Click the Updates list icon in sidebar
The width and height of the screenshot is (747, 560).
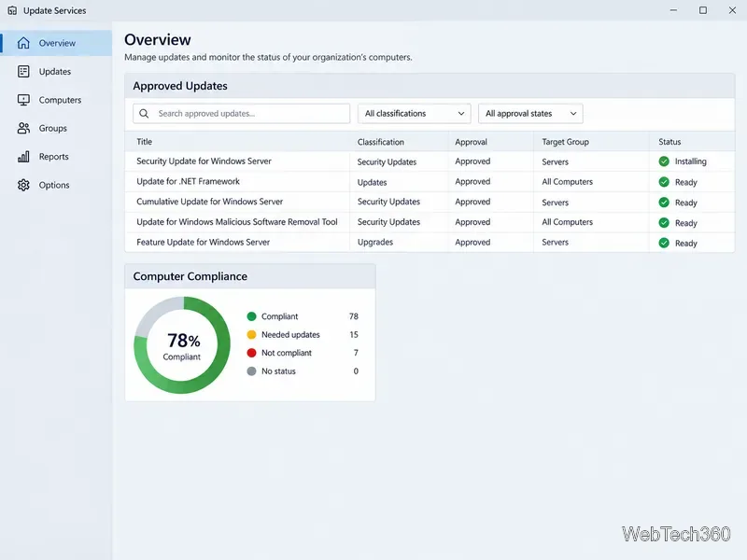[x=23, y=72]
